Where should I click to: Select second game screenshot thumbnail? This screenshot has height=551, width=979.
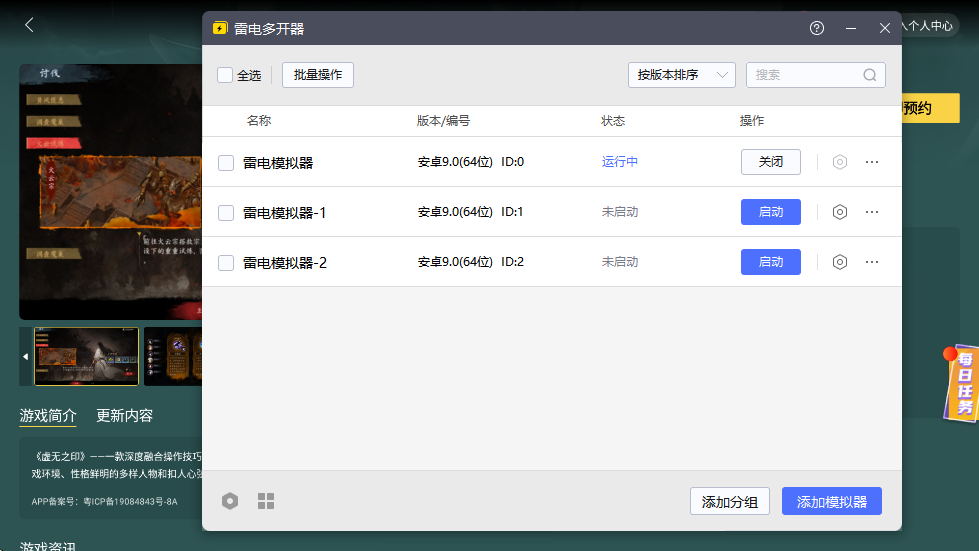(173, 356)
